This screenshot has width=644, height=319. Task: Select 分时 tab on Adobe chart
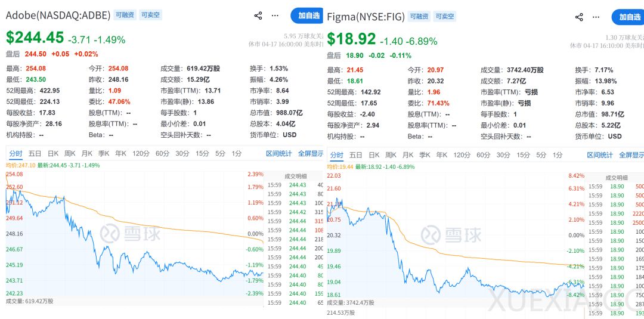[x=16, y=154]
